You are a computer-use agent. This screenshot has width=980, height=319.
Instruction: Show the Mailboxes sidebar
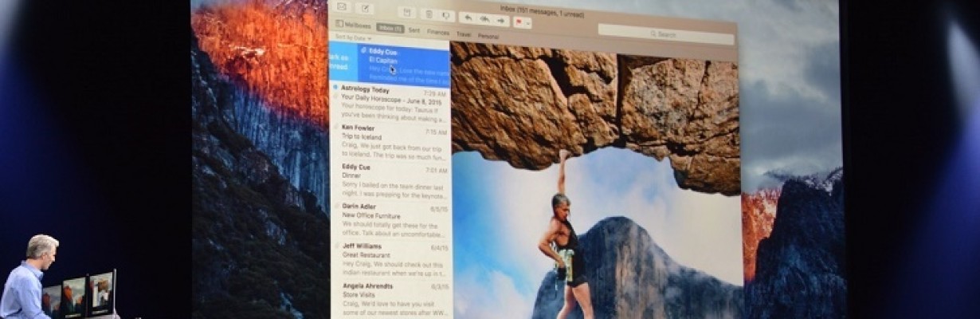351,25
